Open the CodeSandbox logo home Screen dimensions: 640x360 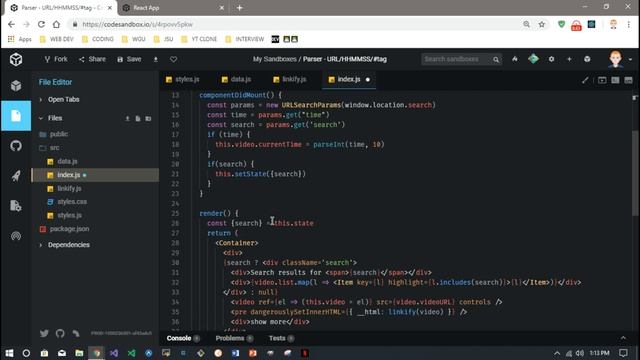coord(16,60)
